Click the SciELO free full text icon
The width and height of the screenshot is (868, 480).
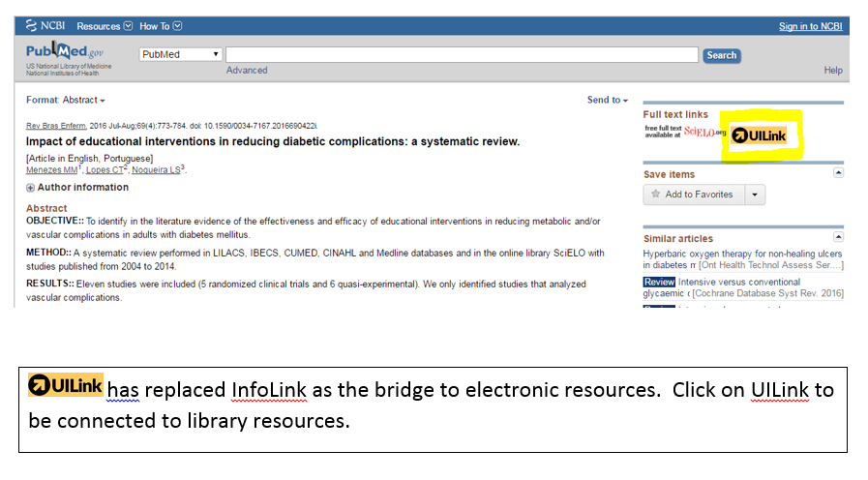point(685,133)
